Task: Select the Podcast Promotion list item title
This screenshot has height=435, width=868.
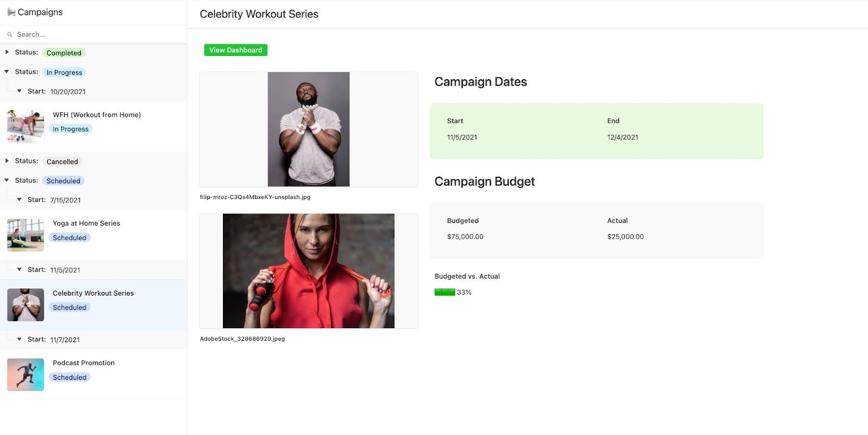Action: point(84,363)
